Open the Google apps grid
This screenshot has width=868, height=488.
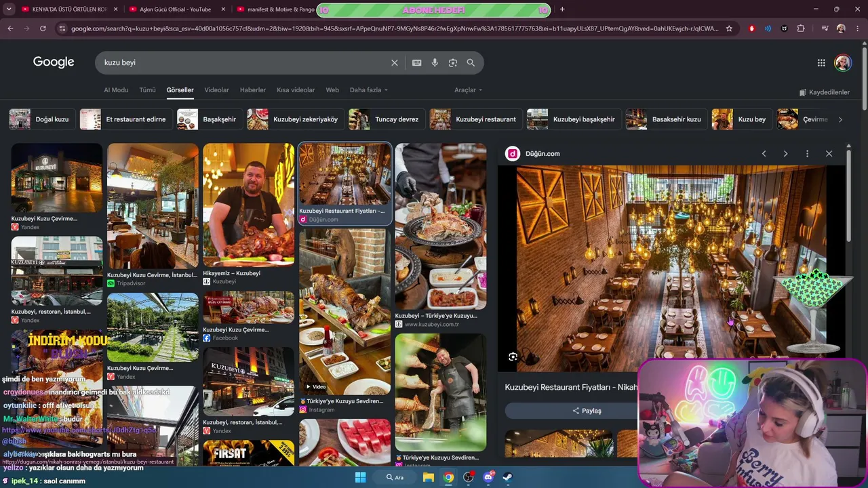821,62
